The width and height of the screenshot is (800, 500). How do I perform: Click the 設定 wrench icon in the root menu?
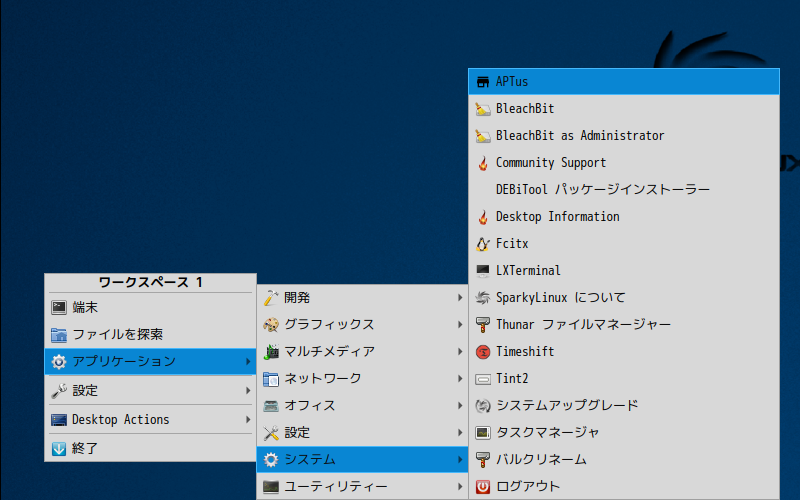coord(59,391)
